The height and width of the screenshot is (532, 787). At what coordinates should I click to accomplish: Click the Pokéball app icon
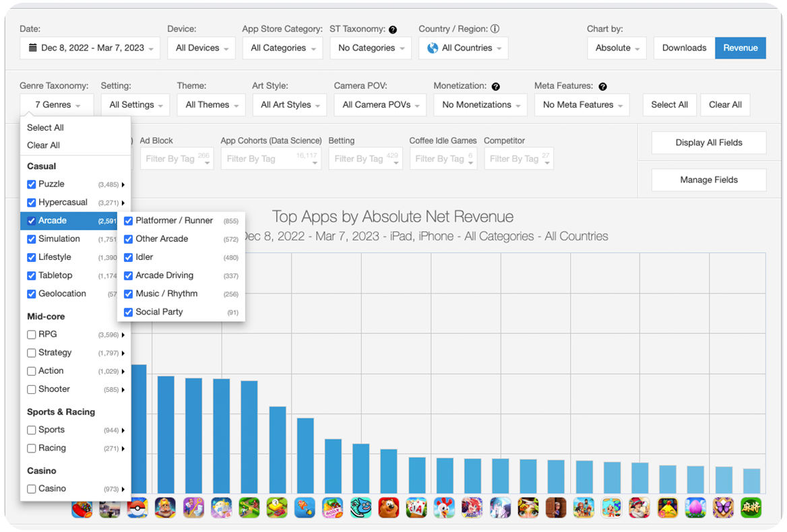pyautogui.click(x=137, y=507)
